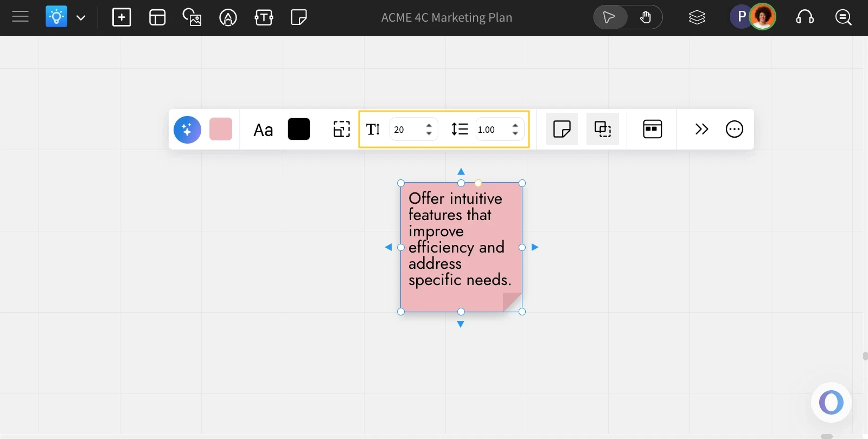Click the font size field showing 20
868x439 pixels.
click(x=406, y=130)
